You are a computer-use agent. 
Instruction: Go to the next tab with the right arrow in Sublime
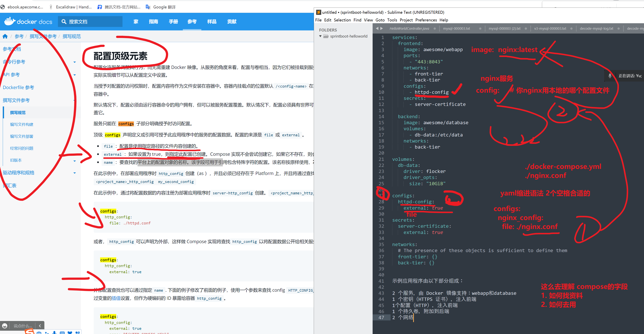coord(382,28)
